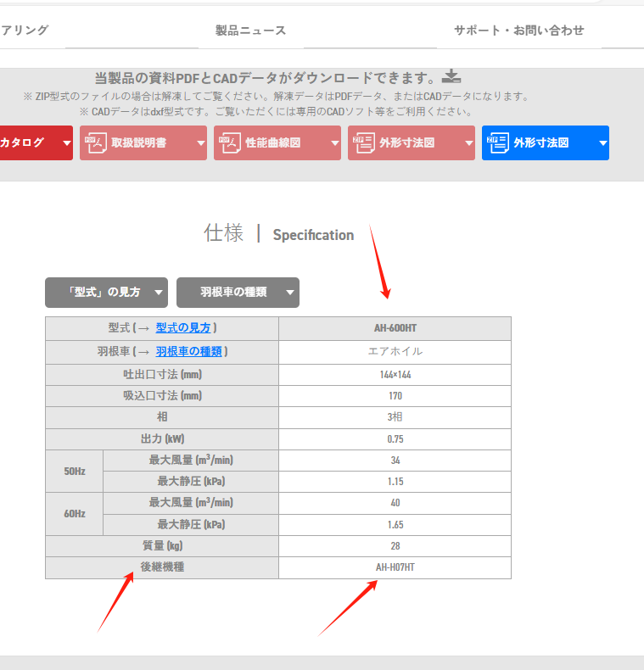The width and height of the screenshot is (644, 670).
Task: Select the 40 airflow value
Action: click(395, 503)
